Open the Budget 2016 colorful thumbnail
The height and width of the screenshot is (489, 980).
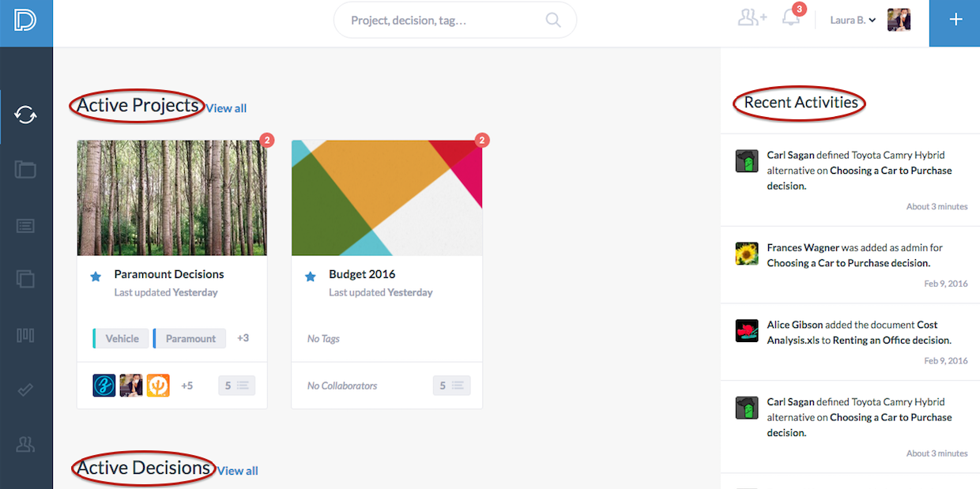click(386, 197)
